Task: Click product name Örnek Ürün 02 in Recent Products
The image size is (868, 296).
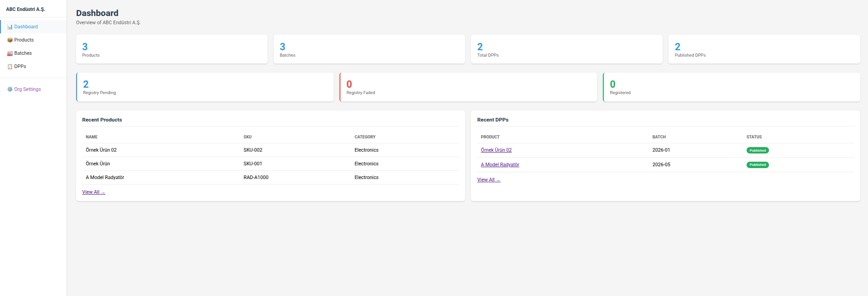Action: 101,150
